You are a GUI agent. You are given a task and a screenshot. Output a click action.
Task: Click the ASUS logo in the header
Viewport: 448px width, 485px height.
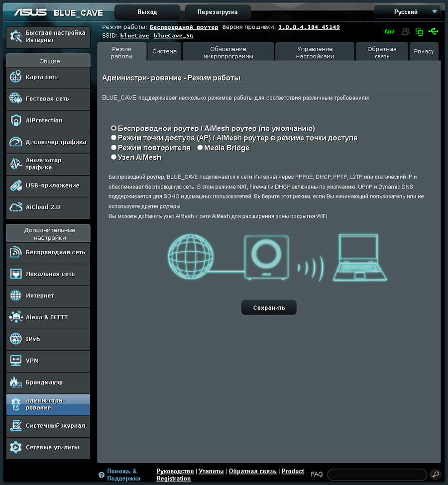coord(30,12)
